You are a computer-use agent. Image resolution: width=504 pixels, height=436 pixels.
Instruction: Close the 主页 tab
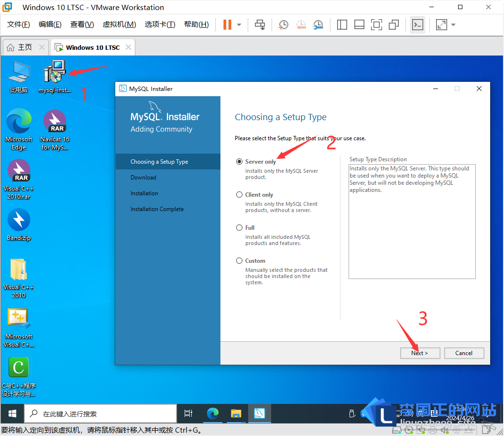click(x=42, y=47)
